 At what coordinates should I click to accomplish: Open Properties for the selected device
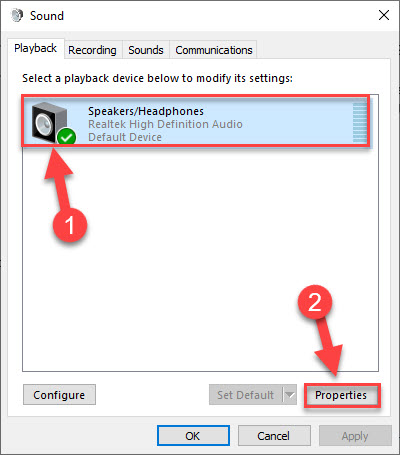341,395
